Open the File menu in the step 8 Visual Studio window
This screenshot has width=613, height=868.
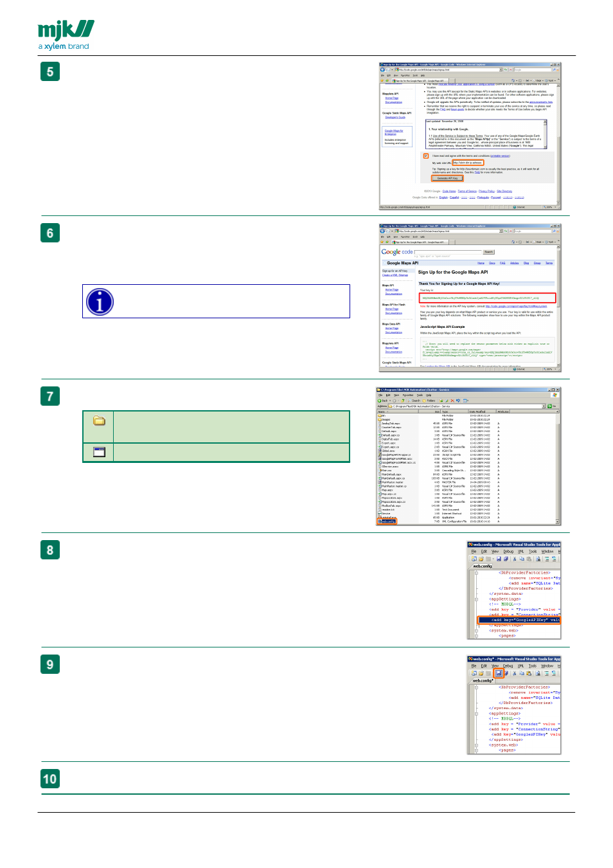474,552
